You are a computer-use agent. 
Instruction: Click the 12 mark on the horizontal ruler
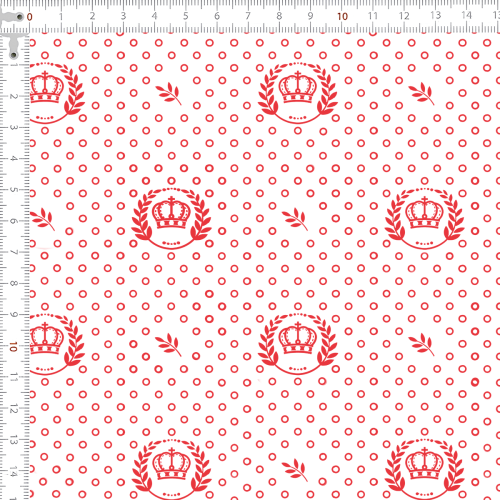tap(404, 16)
